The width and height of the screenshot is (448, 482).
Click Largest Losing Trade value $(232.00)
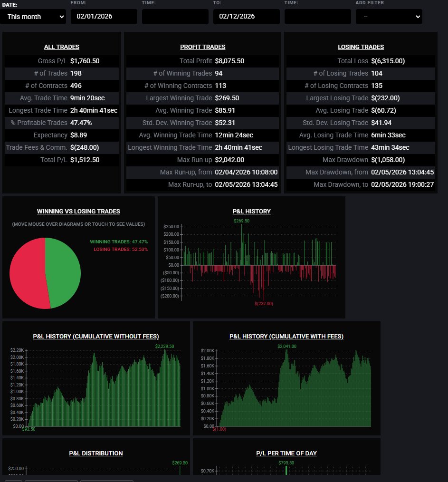click(385, 98)
